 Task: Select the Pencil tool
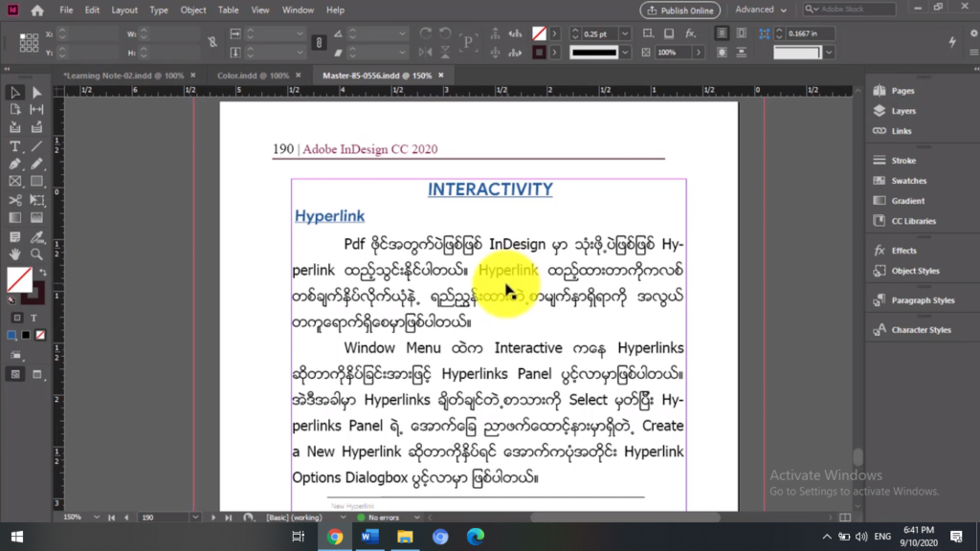pyautogui.click(x=37, y=165)
